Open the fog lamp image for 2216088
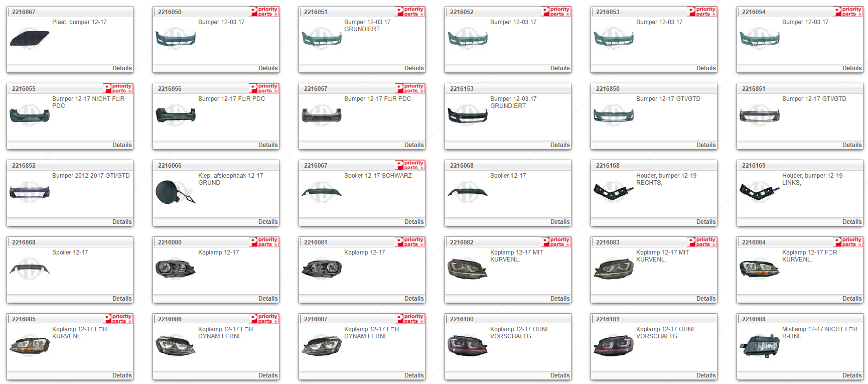 759,346
